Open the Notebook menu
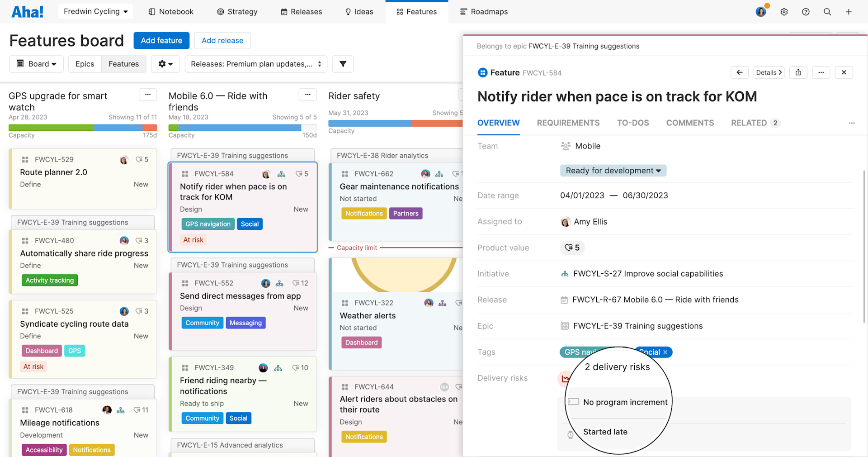The height and width of the screenshot is (457, 868). click(171, 12)
